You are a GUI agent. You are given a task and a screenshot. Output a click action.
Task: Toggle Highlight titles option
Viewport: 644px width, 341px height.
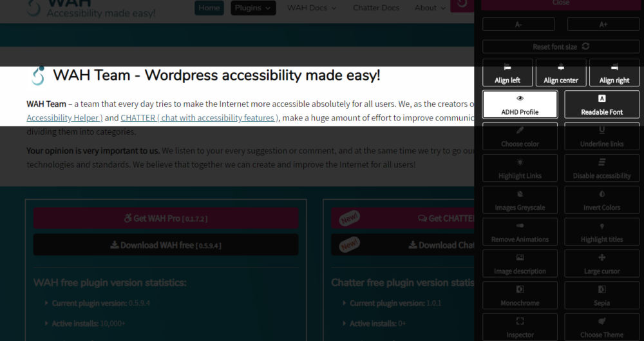pos(601,232)
